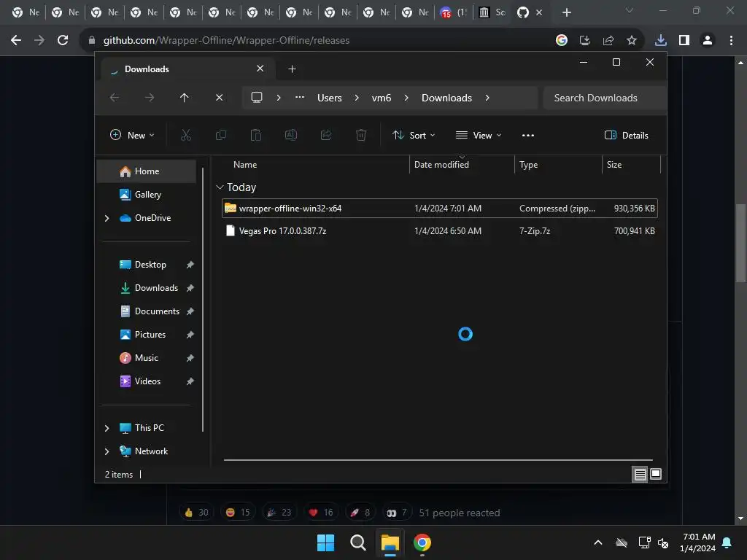Switch to the GitHub tab in Chrome

pos(522,12)
